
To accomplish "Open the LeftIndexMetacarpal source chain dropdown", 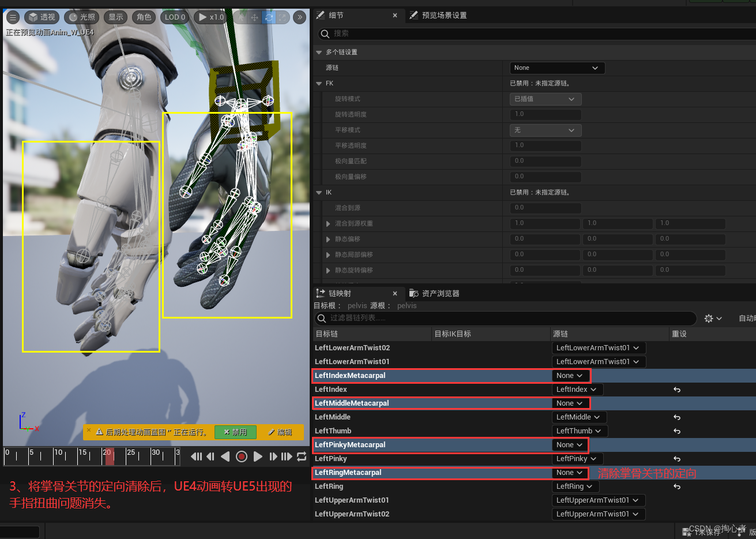I will coord(570,375).
